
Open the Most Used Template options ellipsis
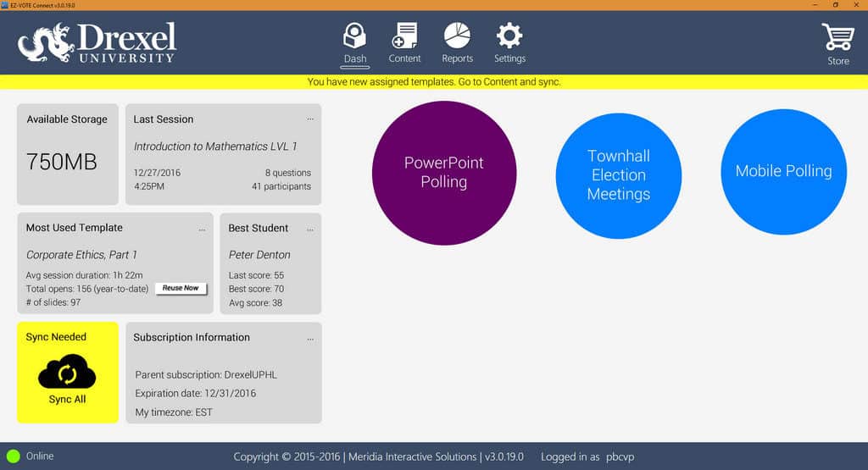tap(202, 229)
